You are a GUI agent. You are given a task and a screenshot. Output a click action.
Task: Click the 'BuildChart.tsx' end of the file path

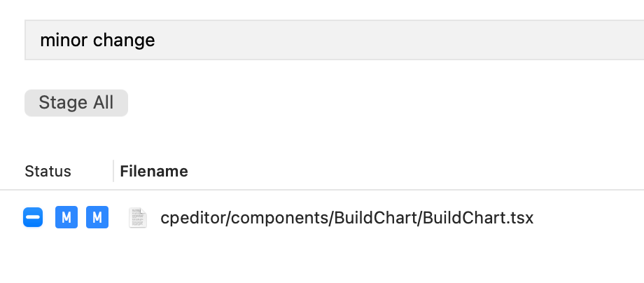[x=479, y=218]
